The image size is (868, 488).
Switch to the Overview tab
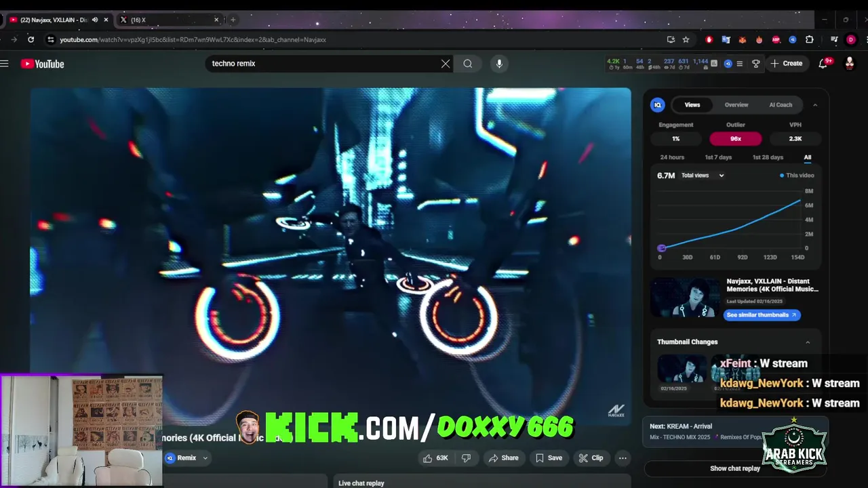click(736, 105)
